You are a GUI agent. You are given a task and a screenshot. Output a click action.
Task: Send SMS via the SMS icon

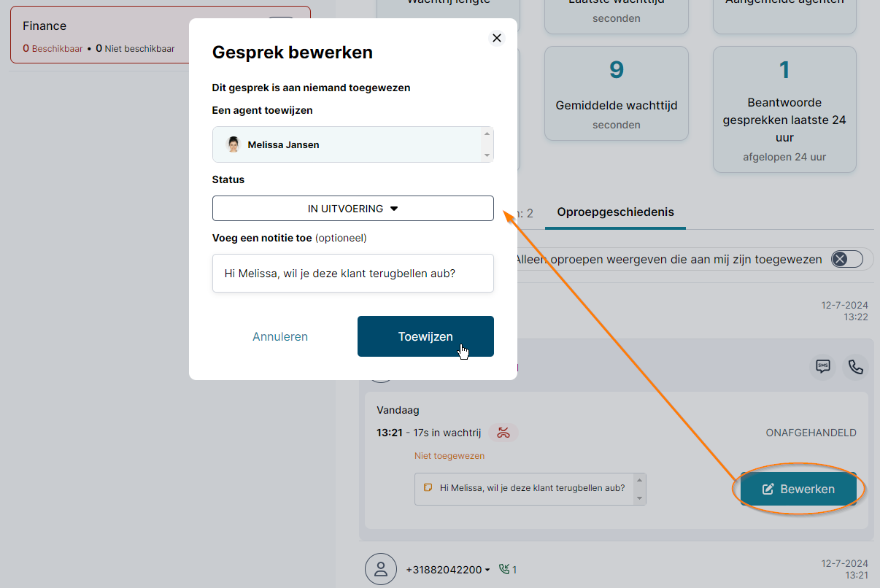pyautogui.click(x=823, y=367)
